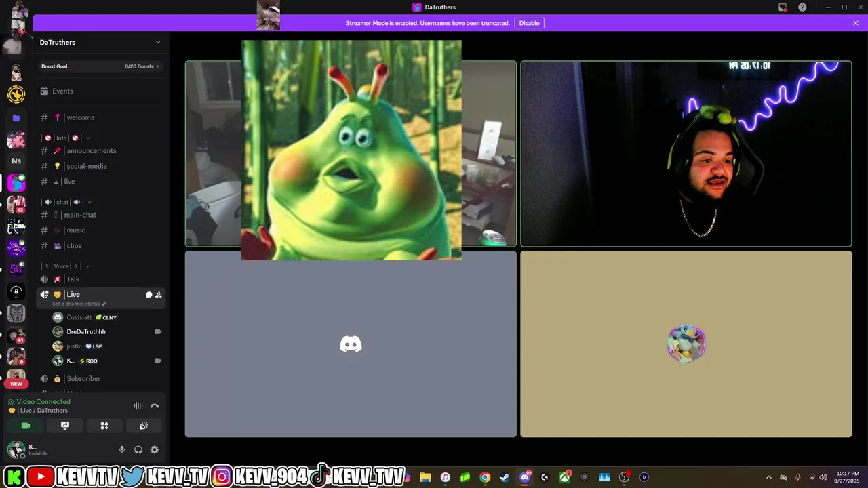Screen dimensions: 868x488
Task: Open the yellow spiky server icon
Action: [x=16, y=95]
